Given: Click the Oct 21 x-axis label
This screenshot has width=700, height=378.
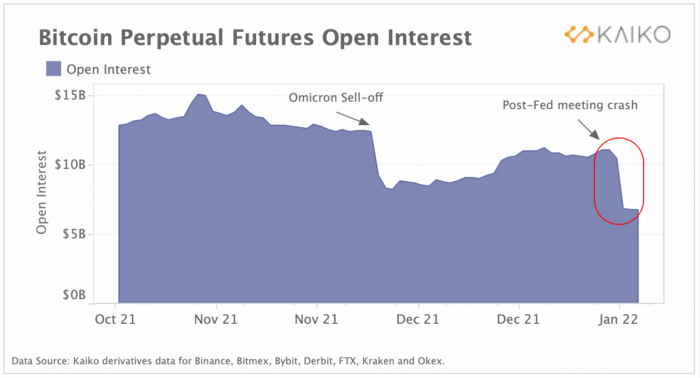Looking at the screenshot, I should (x=115, y=320).
